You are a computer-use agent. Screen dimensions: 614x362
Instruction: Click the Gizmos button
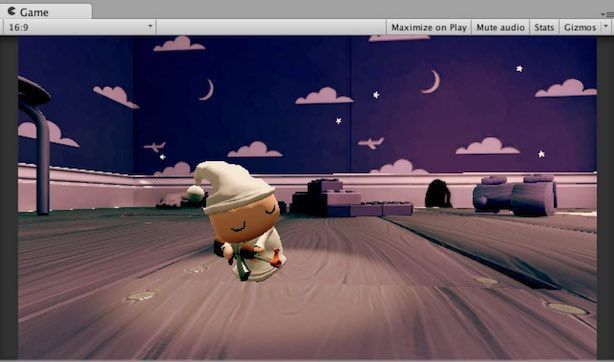[580, 27]
